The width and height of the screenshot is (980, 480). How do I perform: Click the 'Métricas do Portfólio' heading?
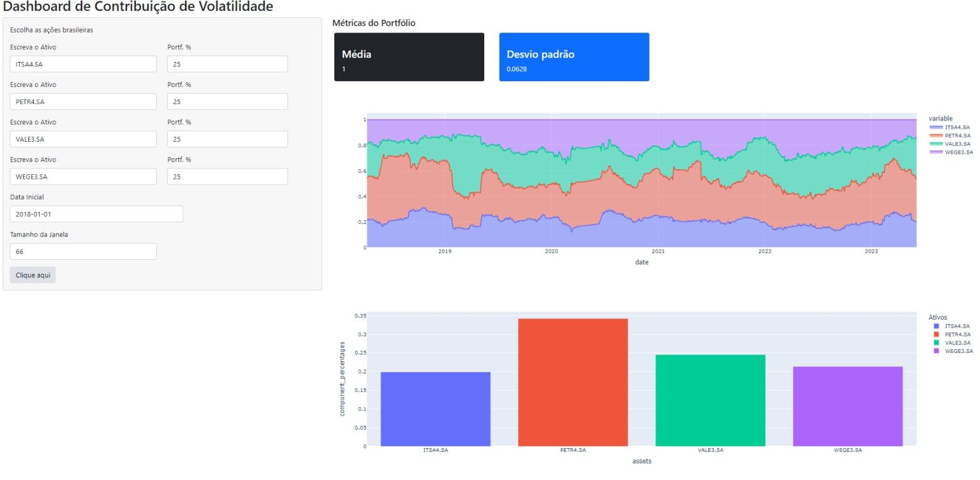tap(374, 23)
